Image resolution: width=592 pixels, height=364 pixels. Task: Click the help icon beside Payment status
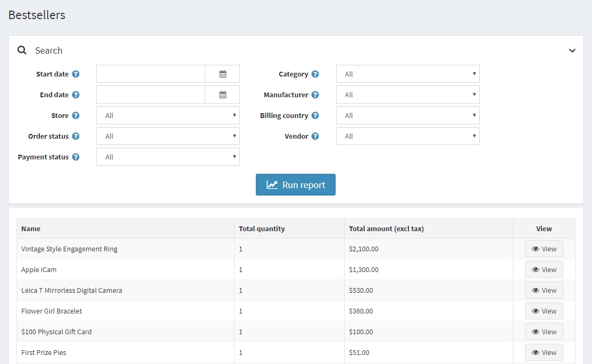coord(76,157)
